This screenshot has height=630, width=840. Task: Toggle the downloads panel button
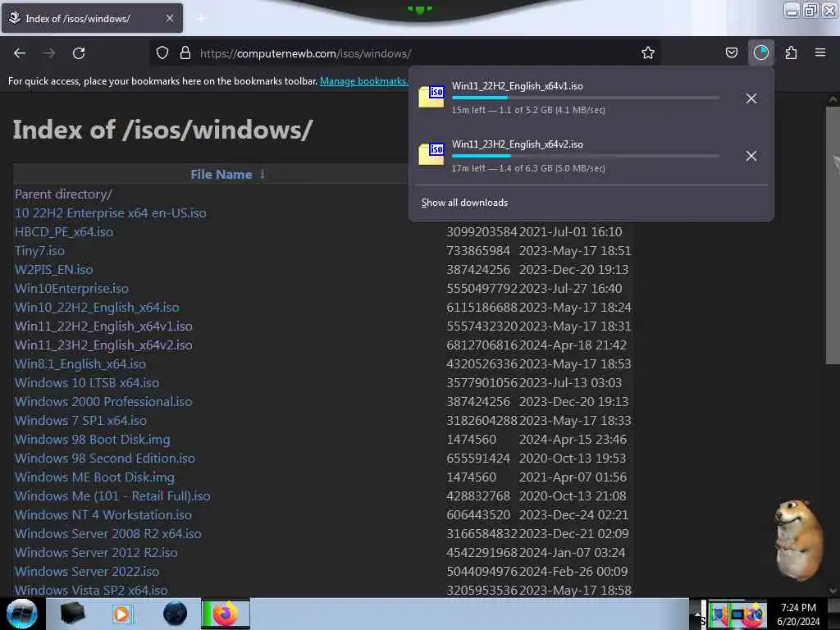pos(760,52)
